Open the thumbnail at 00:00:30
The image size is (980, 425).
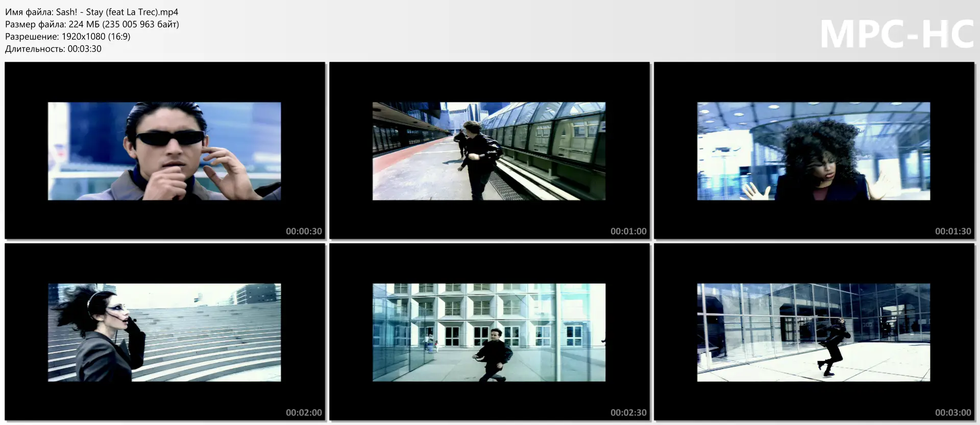click(165, 151)
